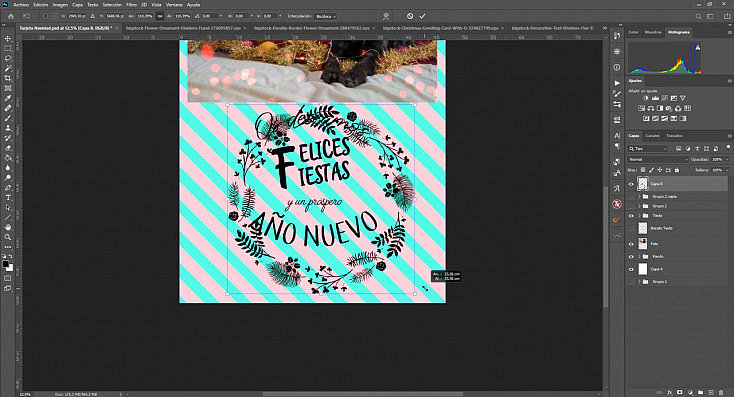Toggle warp mode in the options bar
This screenshot has height=397, width=734.
386,16
